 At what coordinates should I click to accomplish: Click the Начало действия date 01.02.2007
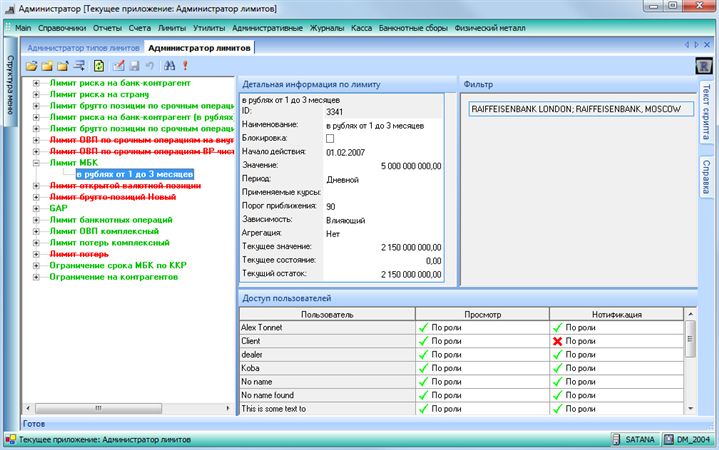coord(345,153)
